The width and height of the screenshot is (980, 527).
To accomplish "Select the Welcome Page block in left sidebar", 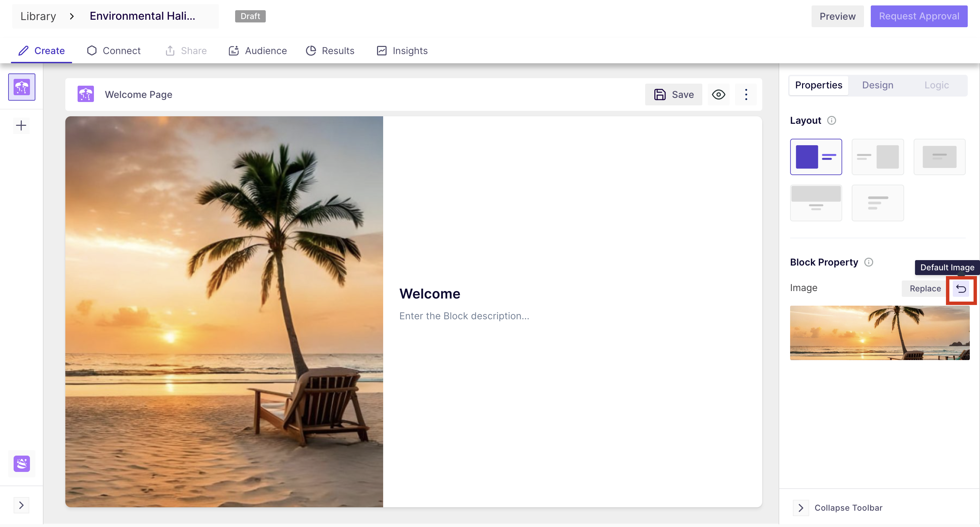I will pos(22,87).
